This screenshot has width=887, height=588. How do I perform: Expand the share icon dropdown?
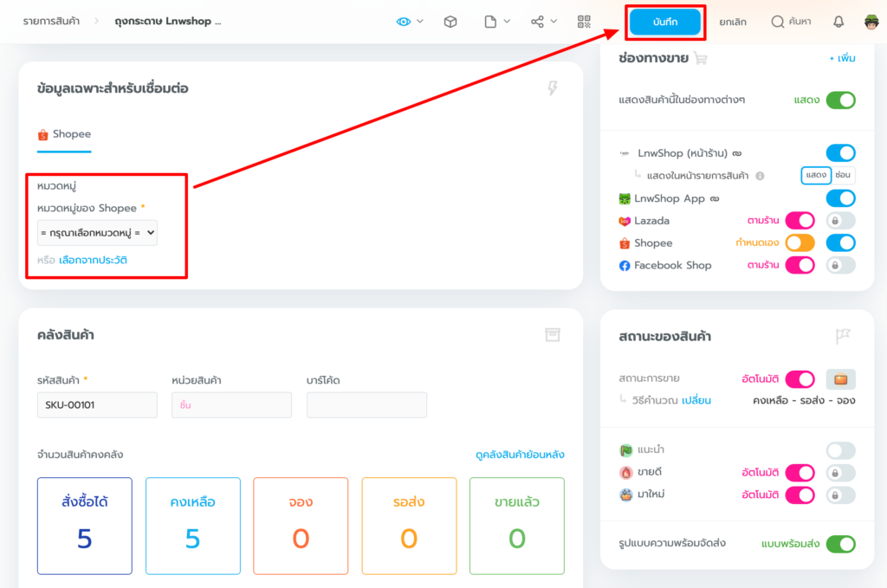(544, 22)
